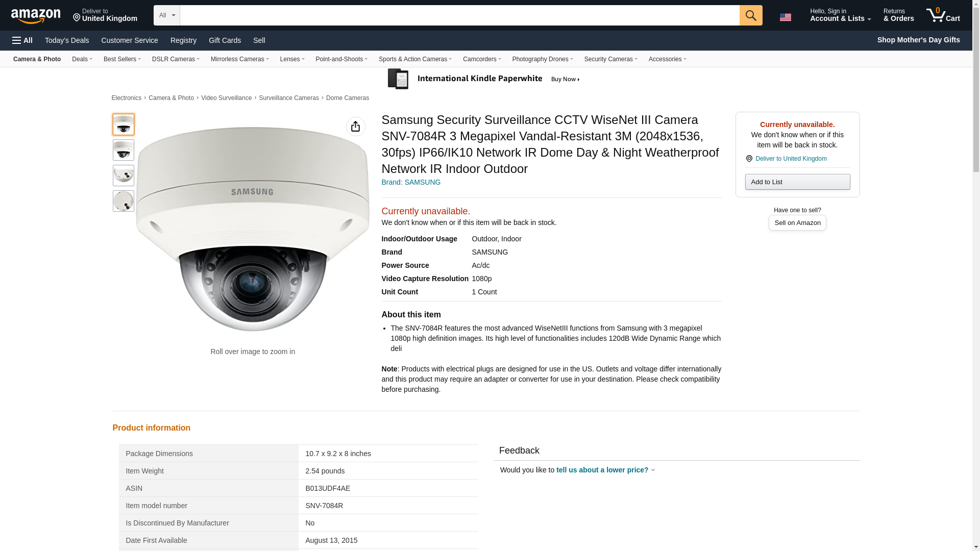Screen dimensions: 980x551
Task: Open the search category All dropdown
Action: pos(166,15)
